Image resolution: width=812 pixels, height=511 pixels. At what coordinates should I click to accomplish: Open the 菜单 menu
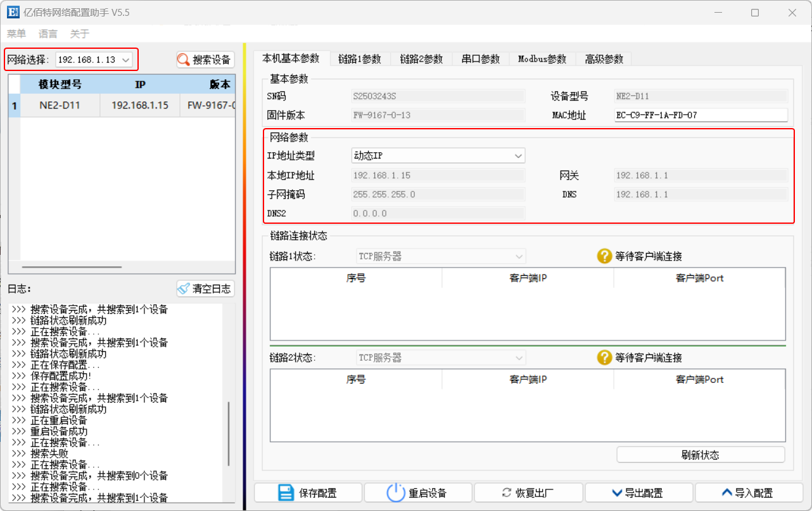tap(16, 34)
